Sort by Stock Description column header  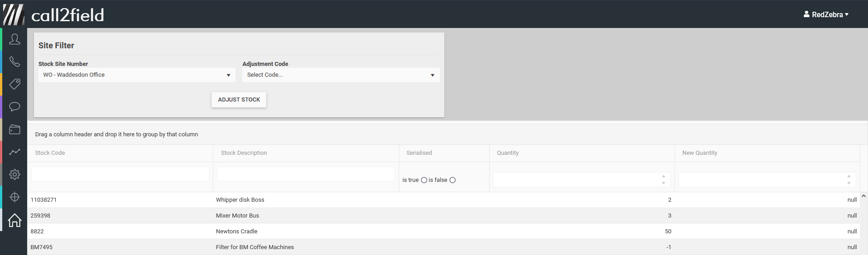click(x=244, y=153)
